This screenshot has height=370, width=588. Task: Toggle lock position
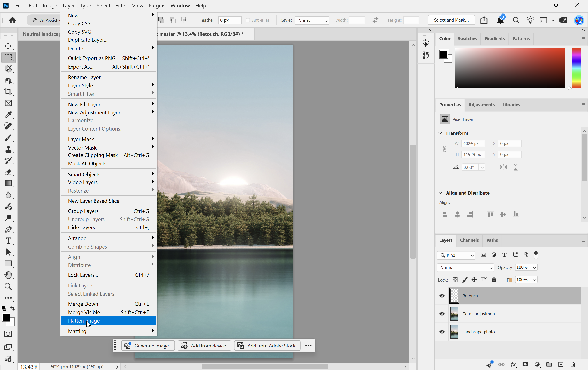pyautogui.click(x=474, y=280)
